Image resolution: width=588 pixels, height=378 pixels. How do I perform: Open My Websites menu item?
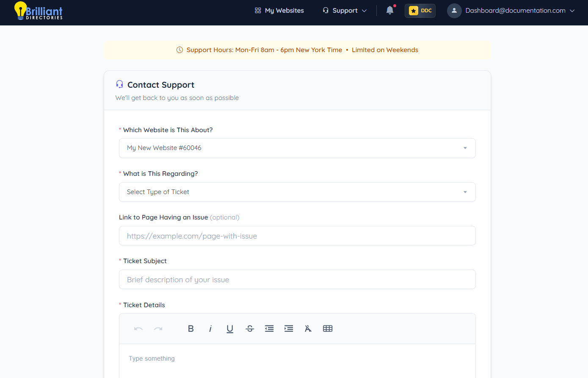(279, 11)
